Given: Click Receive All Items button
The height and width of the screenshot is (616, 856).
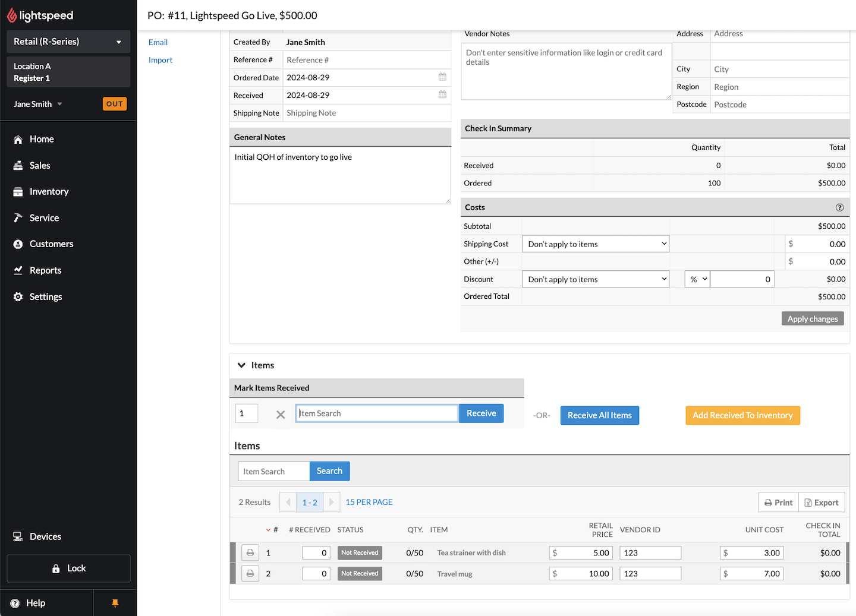Looking at the screenshot, I should (600, 415).
